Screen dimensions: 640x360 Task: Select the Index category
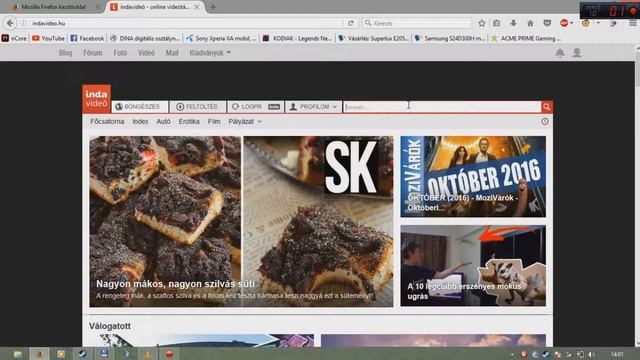140,121
